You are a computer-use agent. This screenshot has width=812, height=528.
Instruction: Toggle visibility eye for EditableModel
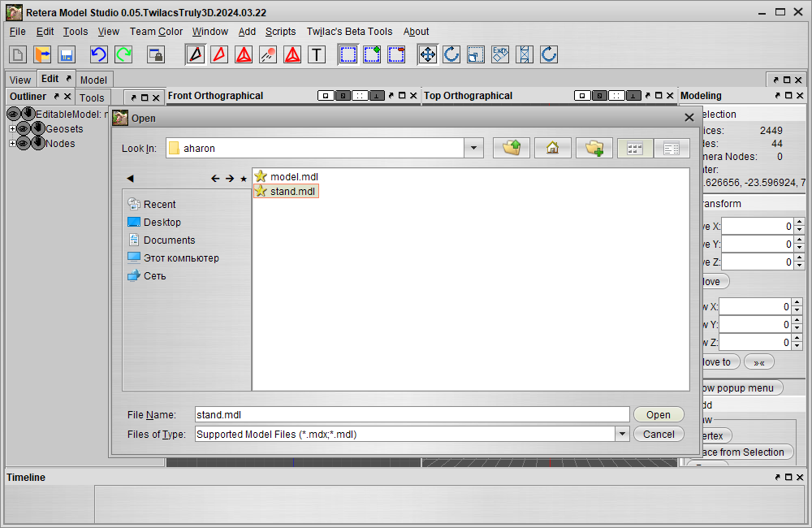point(14,114)
